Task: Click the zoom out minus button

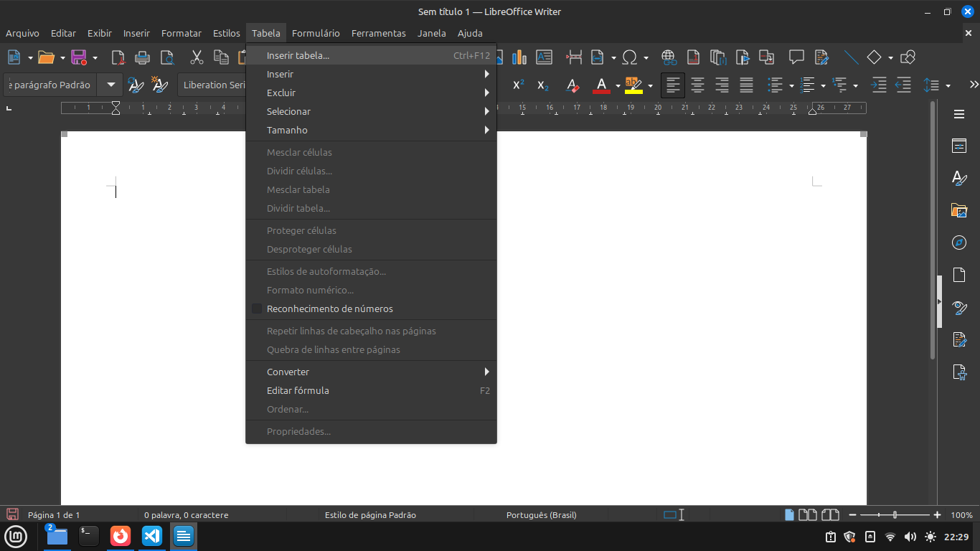Action: click(x=852, y=515)
